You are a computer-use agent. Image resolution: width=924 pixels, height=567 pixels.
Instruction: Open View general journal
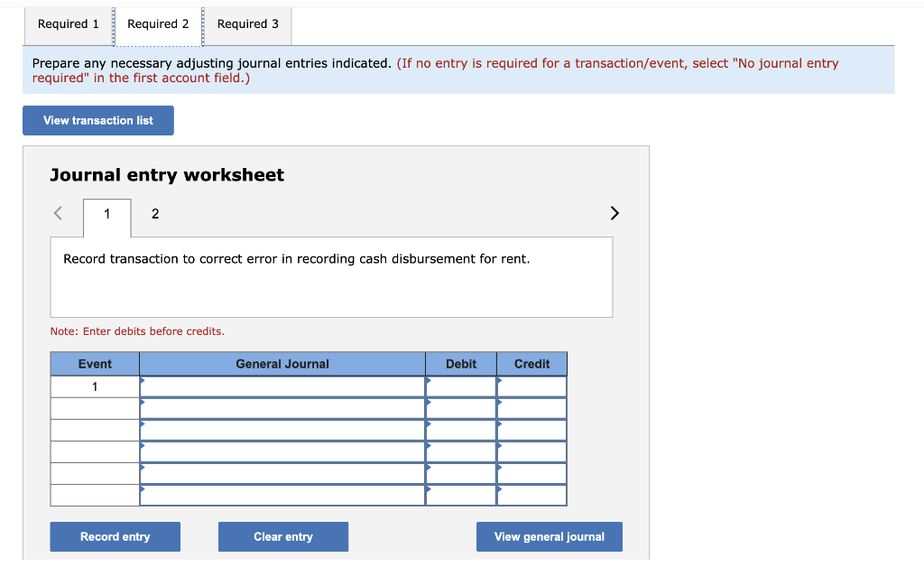click(x=550, y=536)
